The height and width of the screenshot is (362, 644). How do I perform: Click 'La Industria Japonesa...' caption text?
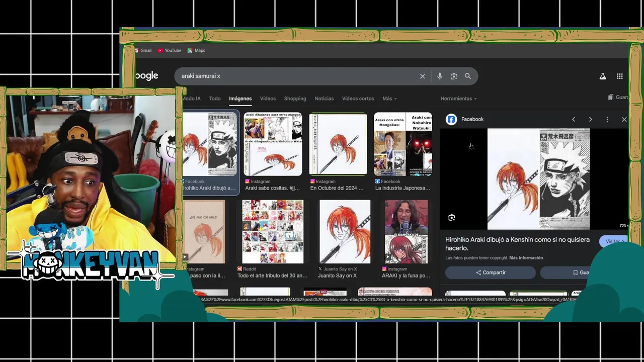[x=403, y=188]
